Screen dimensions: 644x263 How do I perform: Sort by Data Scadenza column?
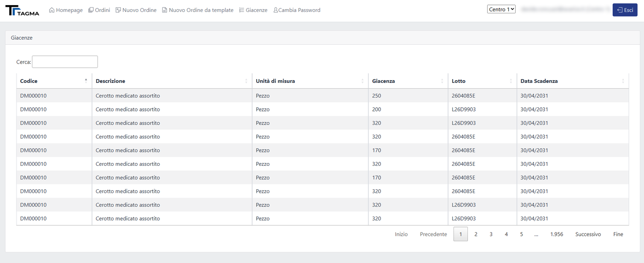(x=573, y=81)
